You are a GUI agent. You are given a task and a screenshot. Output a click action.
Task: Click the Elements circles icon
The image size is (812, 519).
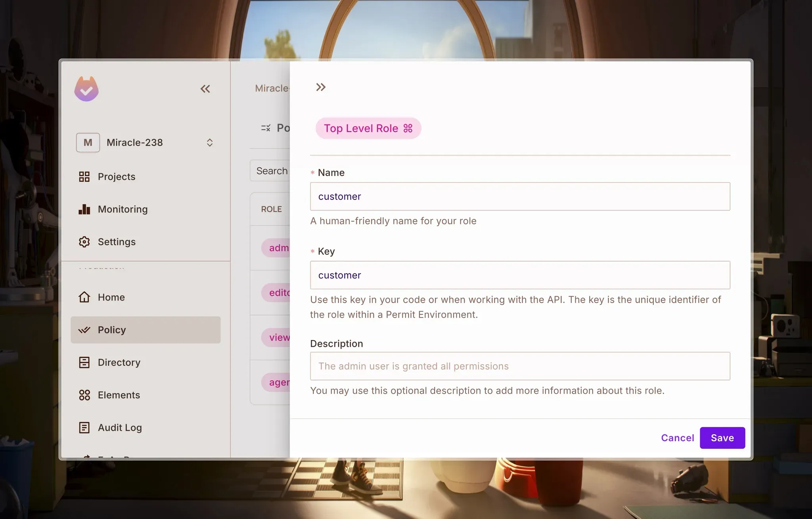[x=84, y=395]
